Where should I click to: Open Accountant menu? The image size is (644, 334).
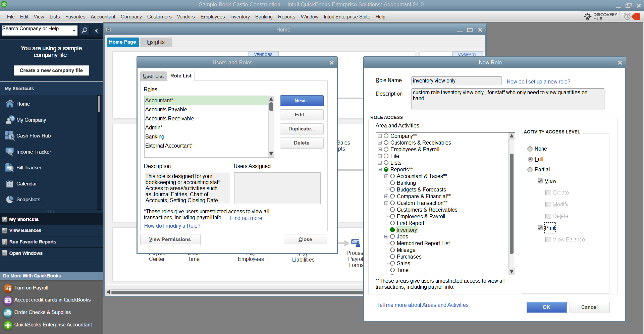(x=103, y=17)
